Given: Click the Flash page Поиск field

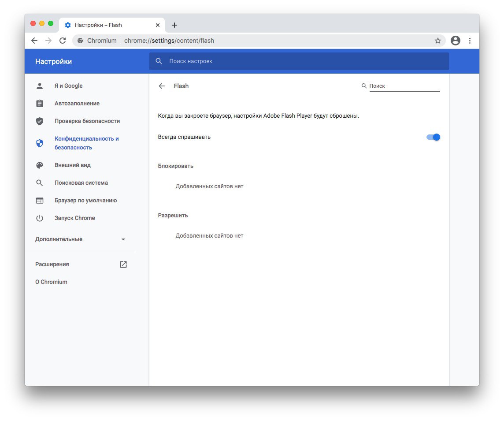Looking at the screenshot, I should point(404,86).
